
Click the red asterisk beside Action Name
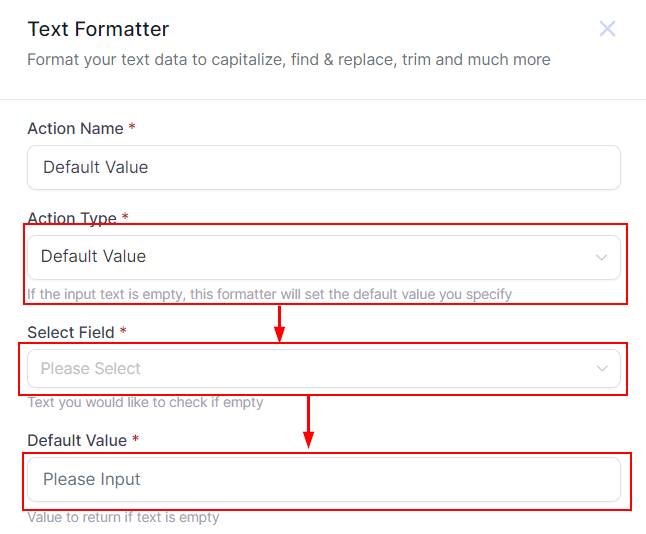coord(133,129)
